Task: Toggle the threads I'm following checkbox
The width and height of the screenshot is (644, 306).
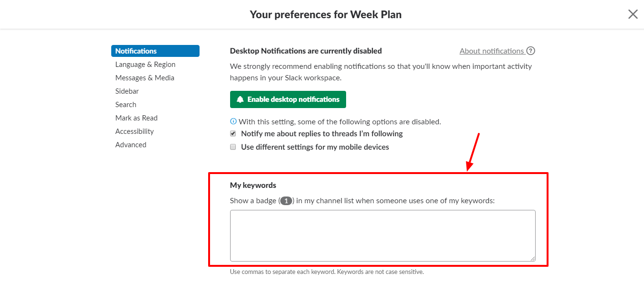Action: 233,133
